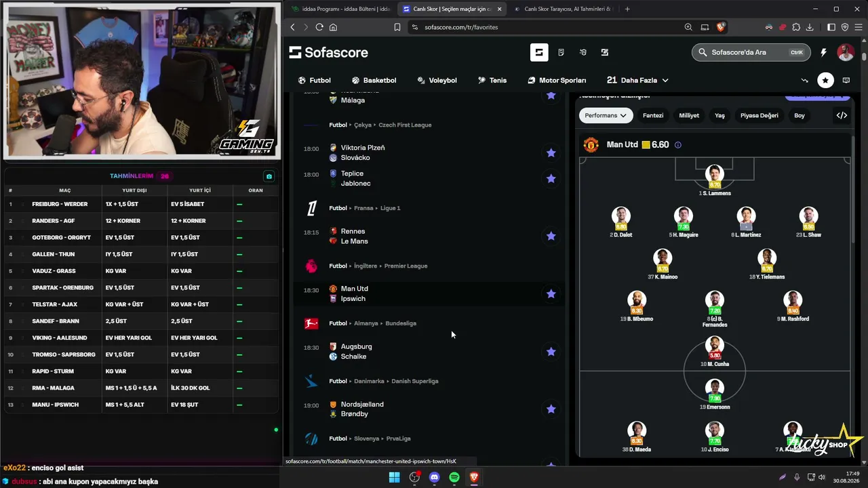
Task: Click the zoom magnifier icon in address bar
Action: [688, 27]
